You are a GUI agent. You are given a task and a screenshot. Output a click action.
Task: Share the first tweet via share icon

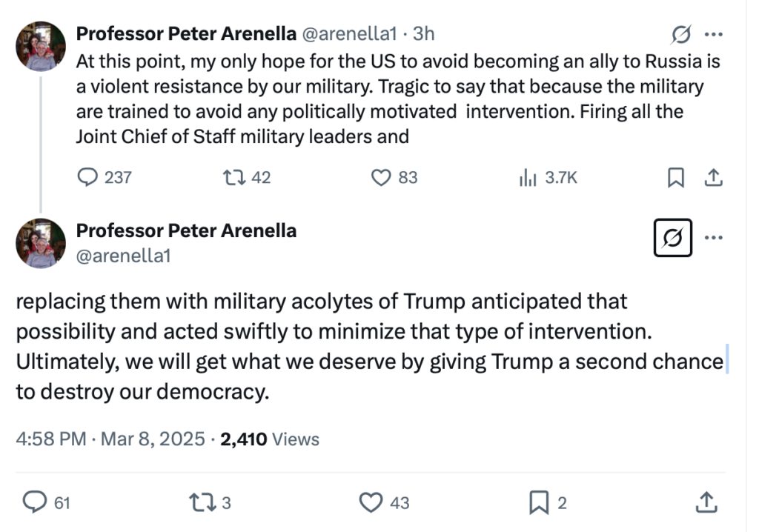[x=713, y=177]
